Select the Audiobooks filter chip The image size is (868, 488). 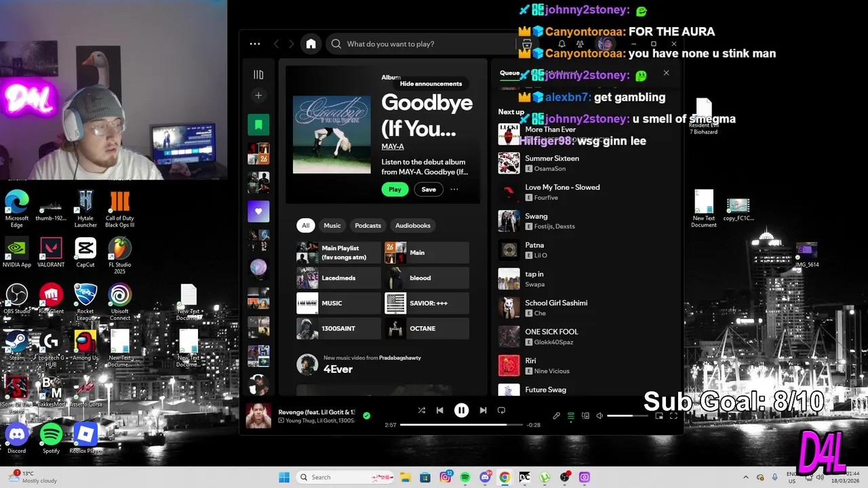pyautogui.click(x=413, y=226)
